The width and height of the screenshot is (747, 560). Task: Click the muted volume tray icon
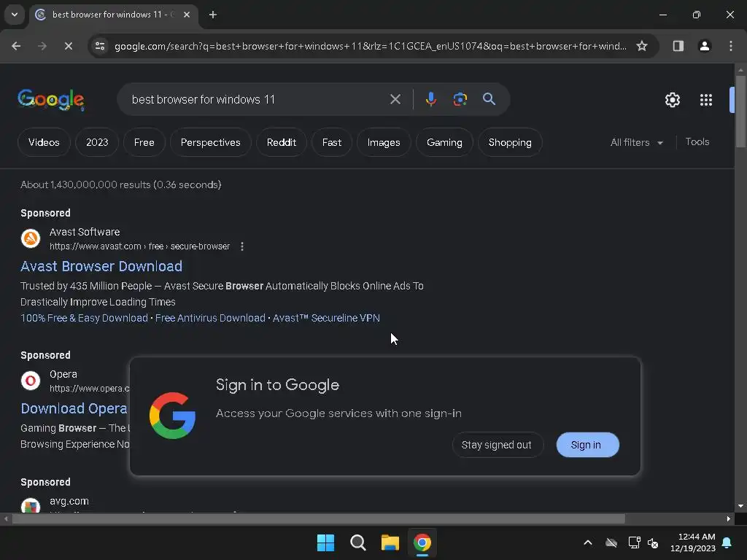pos(653,542)
